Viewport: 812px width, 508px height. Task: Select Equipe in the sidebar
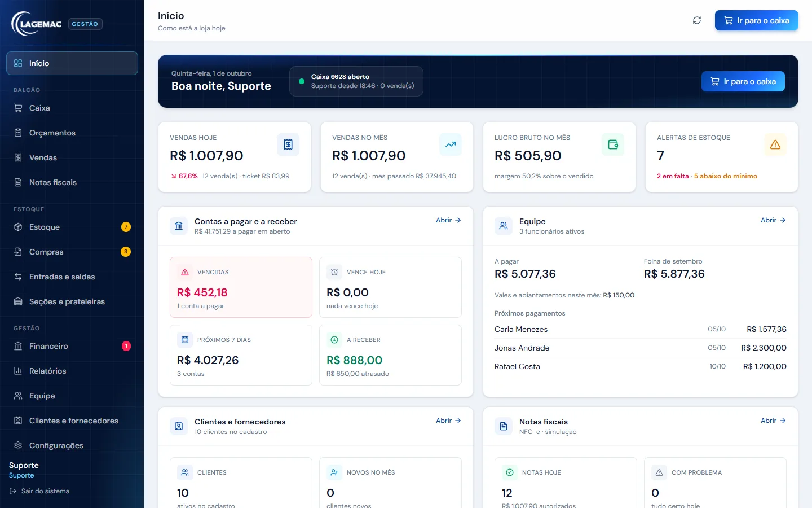pos(72,396)
